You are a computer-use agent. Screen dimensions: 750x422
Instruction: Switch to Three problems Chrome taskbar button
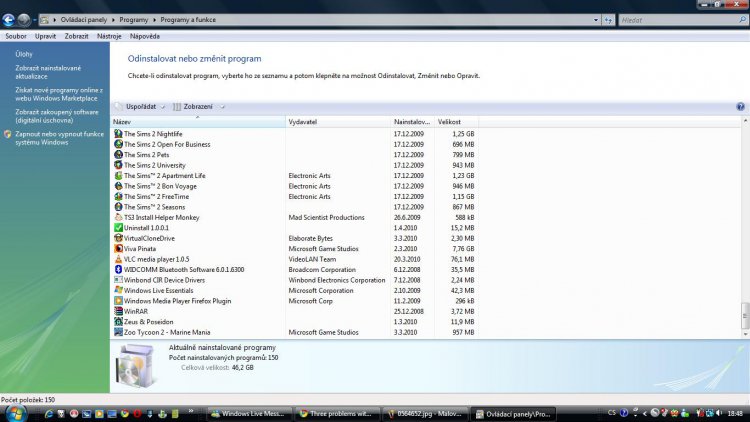[336, 414]
